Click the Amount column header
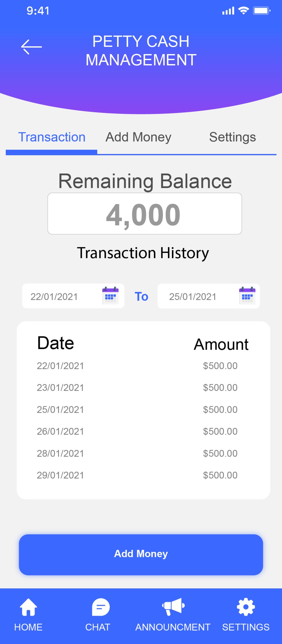This screenshot has height=644, width=282. pyautogui.click(x=221, y=344)
